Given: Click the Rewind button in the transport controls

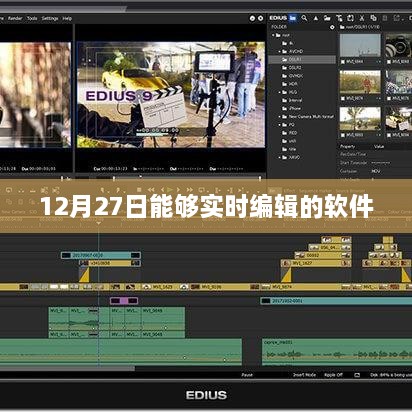Looking at the screenshot, I should click(152, 190).
